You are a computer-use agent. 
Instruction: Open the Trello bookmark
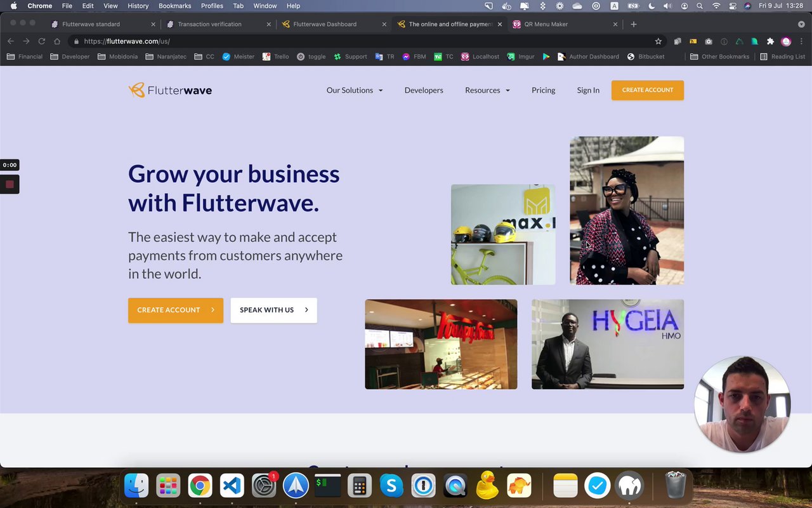pyautogui.click(x=276, y=57)
